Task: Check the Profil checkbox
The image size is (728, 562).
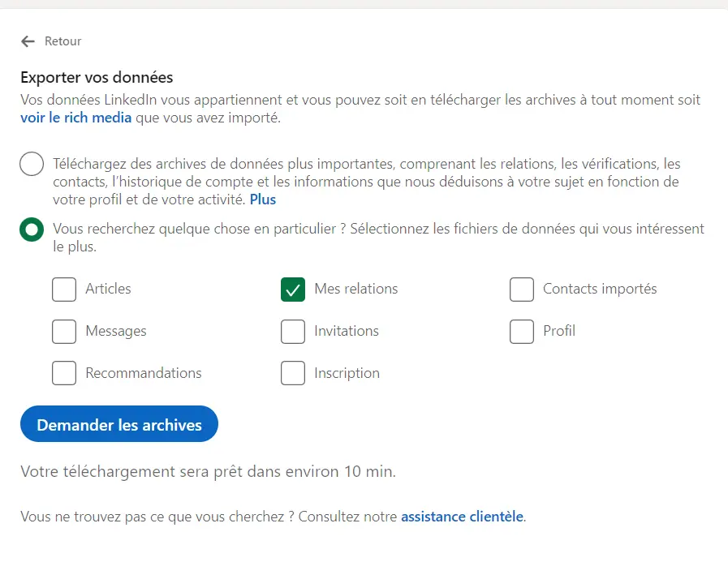Action: (522, 331)
